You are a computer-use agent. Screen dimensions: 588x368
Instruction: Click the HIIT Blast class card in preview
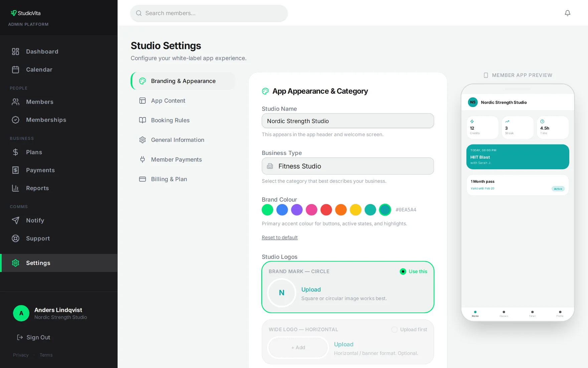tap(518, 157)
